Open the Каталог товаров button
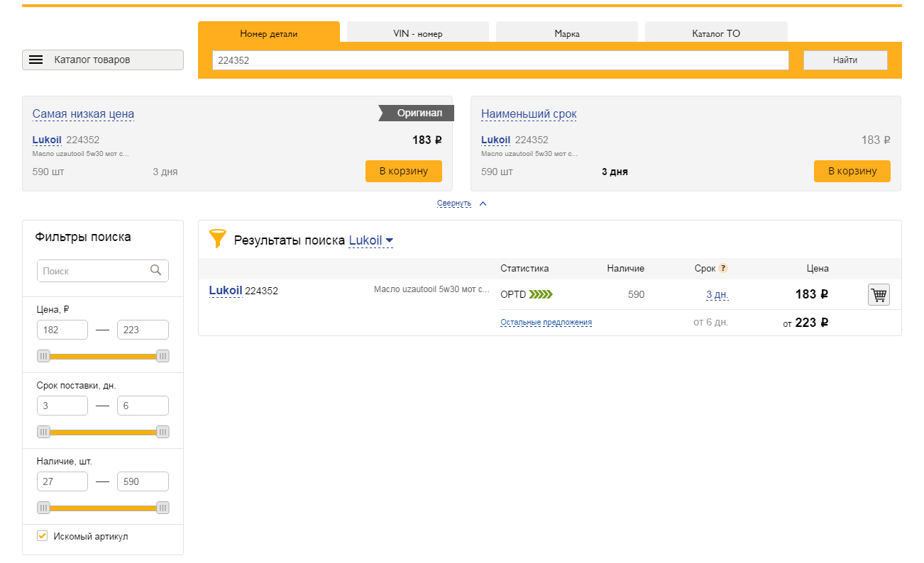 (103, 60)
